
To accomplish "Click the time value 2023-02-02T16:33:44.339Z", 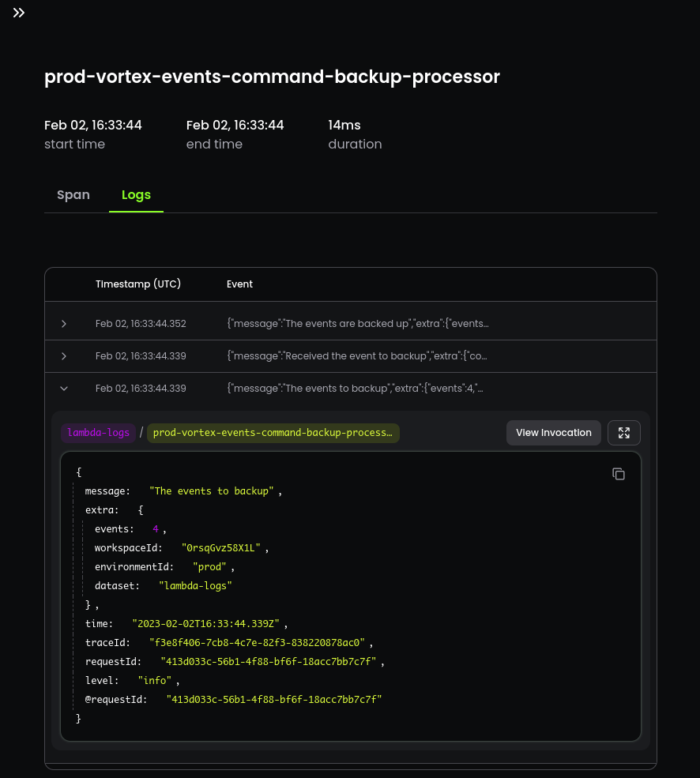I will pos(206,624).
